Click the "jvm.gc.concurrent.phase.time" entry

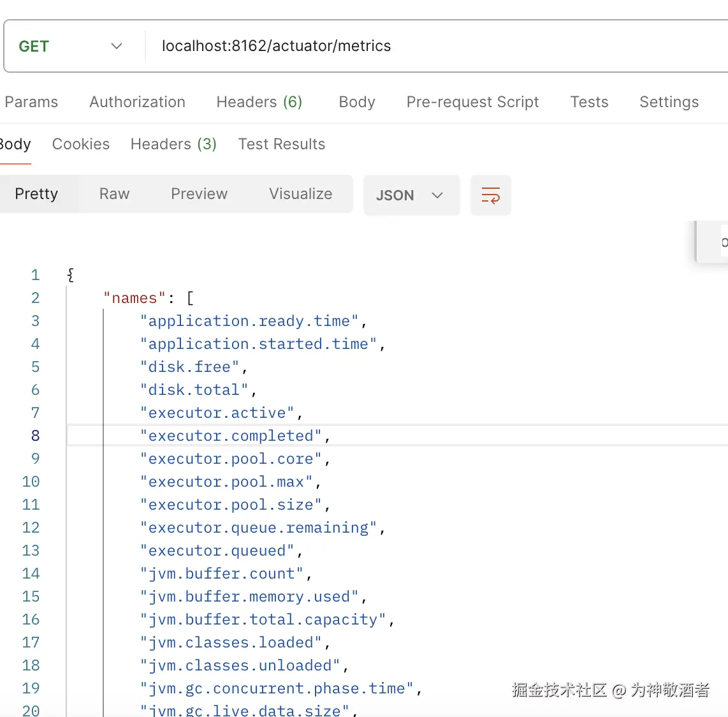tap(276, 688)
